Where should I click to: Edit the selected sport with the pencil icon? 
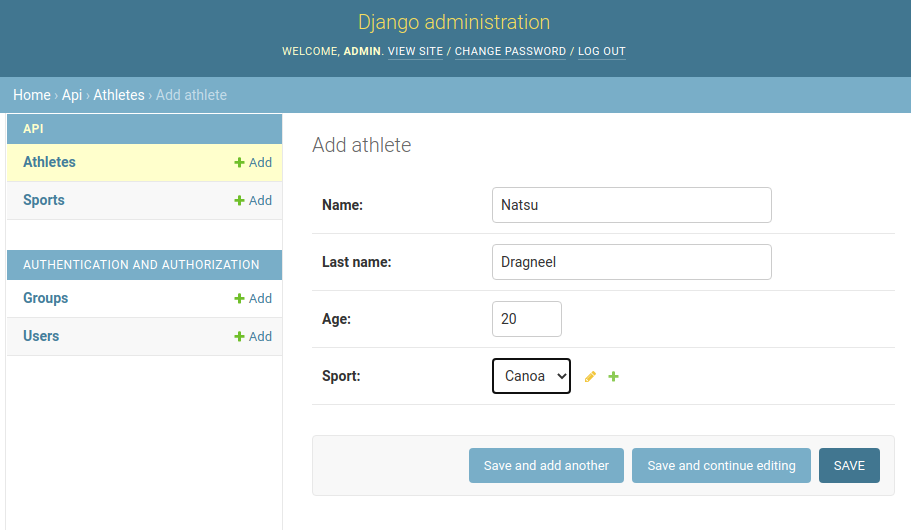[590, 377]
